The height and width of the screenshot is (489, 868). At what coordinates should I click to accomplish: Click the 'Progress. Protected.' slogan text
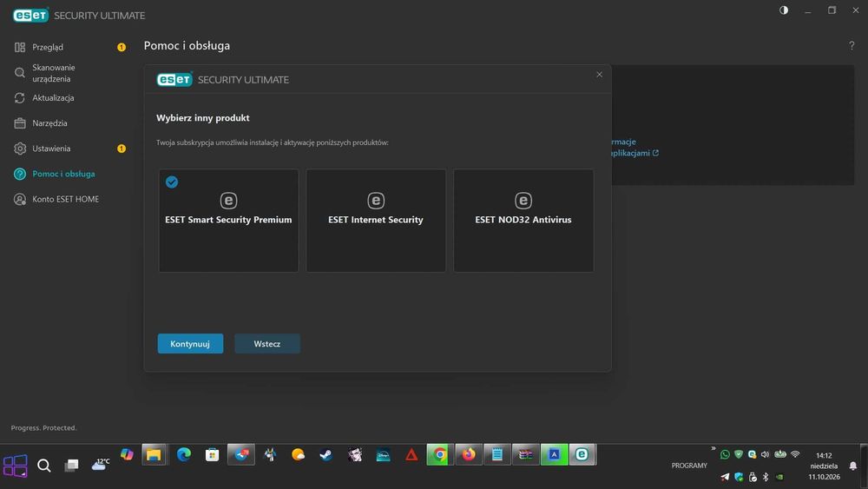tap(43, 428)
